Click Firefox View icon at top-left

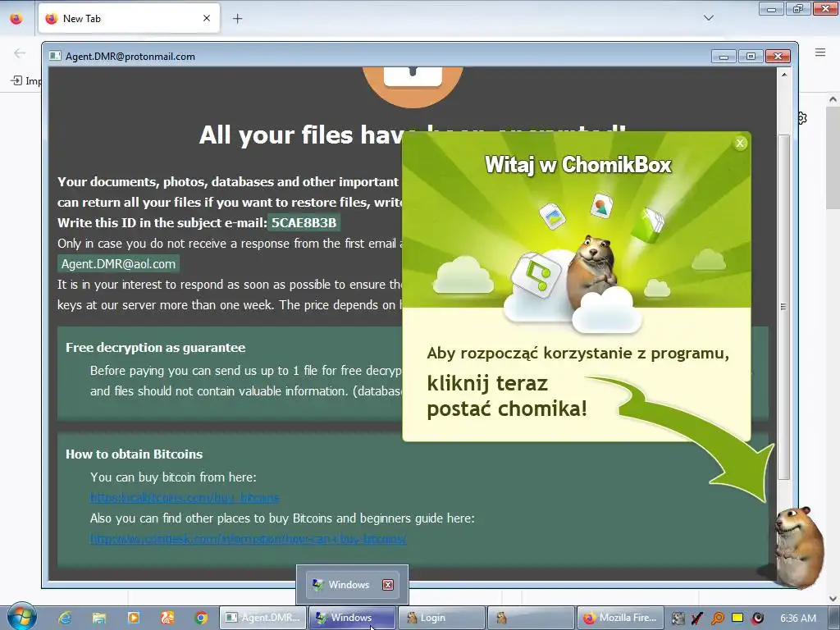coord(16,19)
